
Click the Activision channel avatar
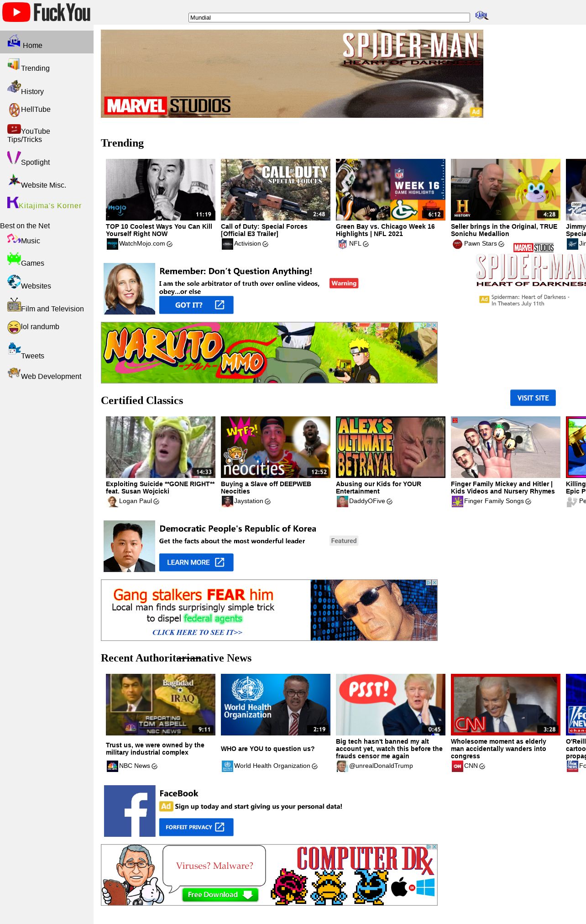[227, 244]
